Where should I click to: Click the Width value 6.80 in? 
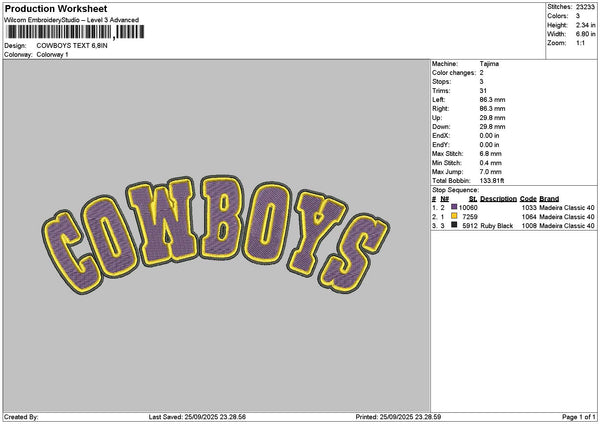tap(585, 34)
